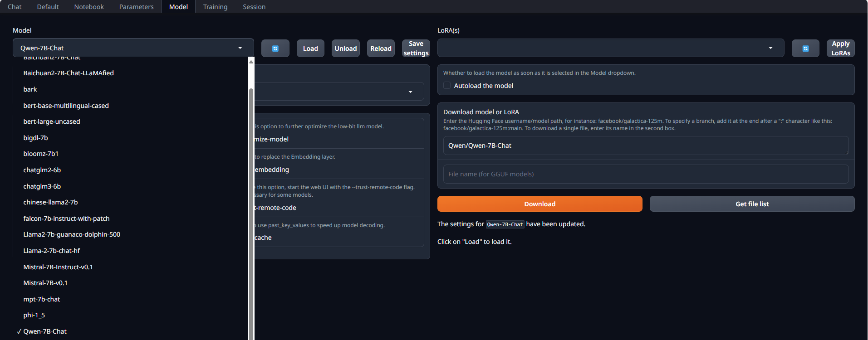Select Llama-2-7b-chat-hf model
Image resolution: width=868 pixels, height=340 pixels.
131,251
